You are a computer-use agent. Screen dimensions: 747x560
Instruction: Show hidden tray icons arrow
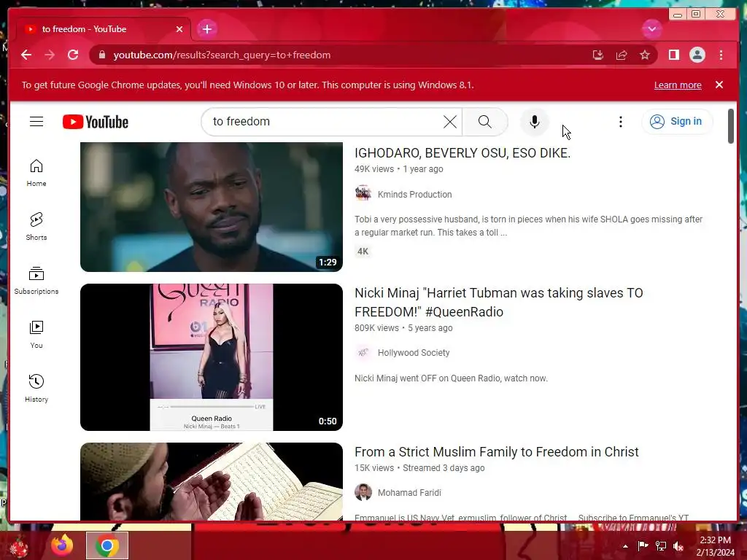625,546
